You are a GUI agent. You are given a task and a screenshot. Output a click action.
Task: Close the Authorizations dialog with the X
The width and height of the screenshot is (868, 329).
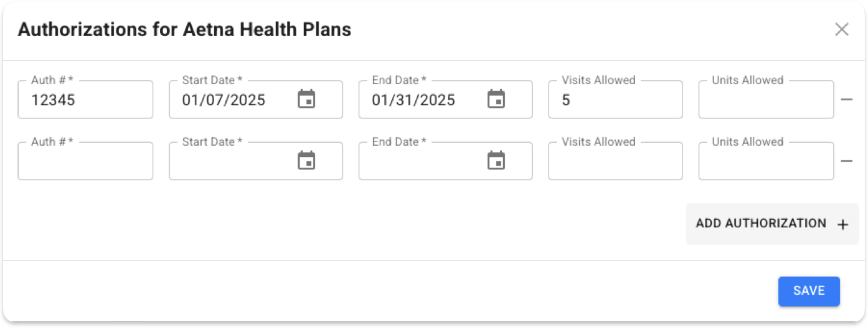coord(842,29)
